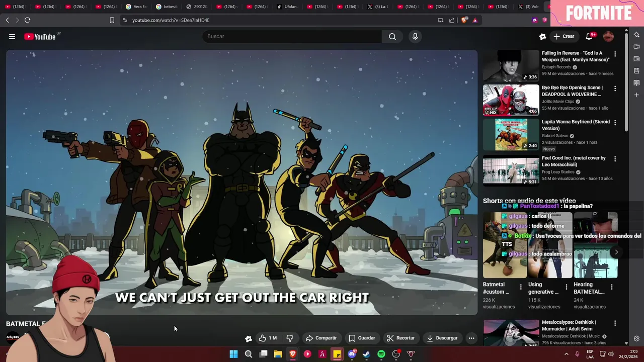Click the page scrollbar up arrow
This screenshot has height=362, width=644.
click(626, 31)
